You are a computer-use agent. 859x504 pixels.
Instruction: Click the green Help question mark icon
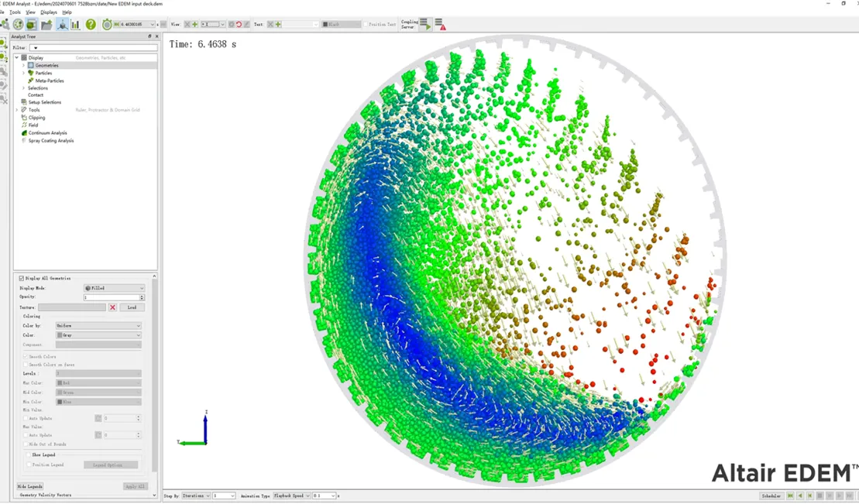(x=91, y=25)
